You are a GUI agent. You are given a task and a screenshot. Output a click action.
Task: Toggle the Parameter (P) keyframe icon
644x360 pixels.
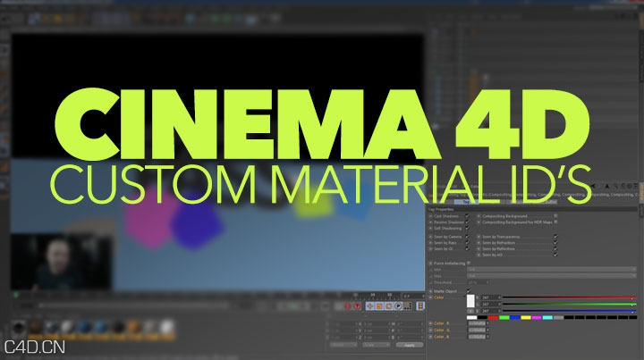coord(398,306)
